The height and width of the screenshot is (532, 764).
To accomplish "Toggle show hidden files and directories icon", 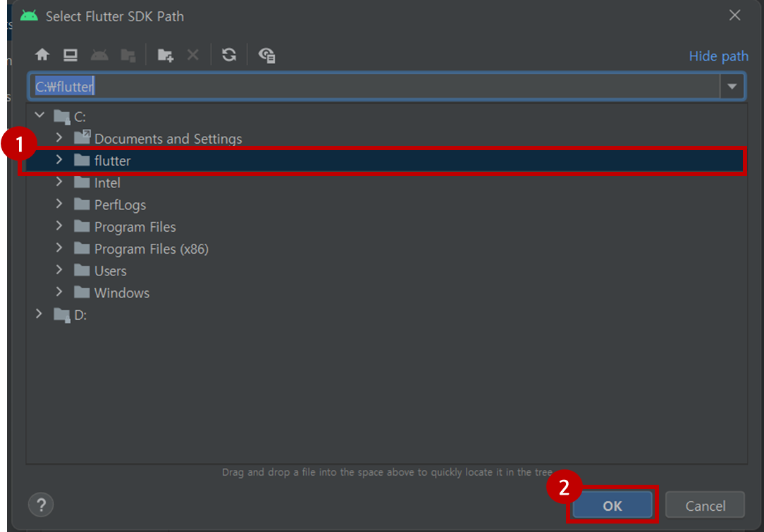I will tap(267, 55).
